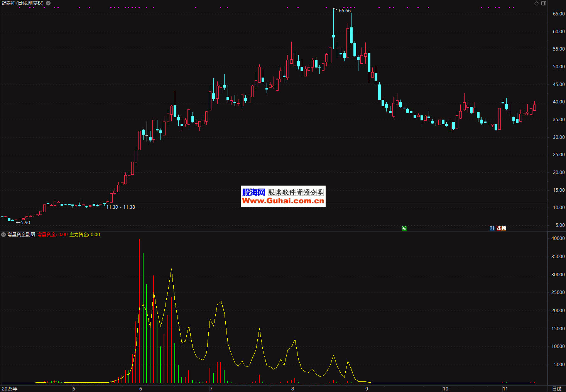The image size is (566, 392).
Task: Click the 增量资金副图 indicator name
Action: [21, 235]
